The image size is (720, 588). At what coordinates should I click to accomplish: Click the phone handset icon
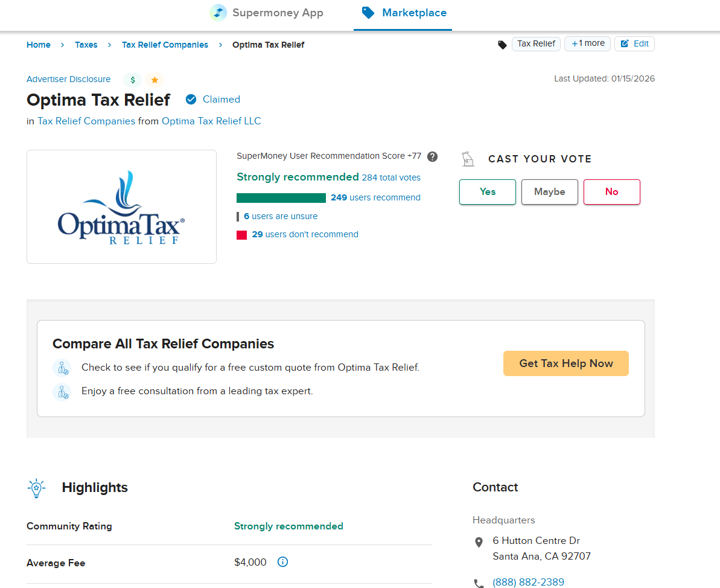[x=479, y=583]
